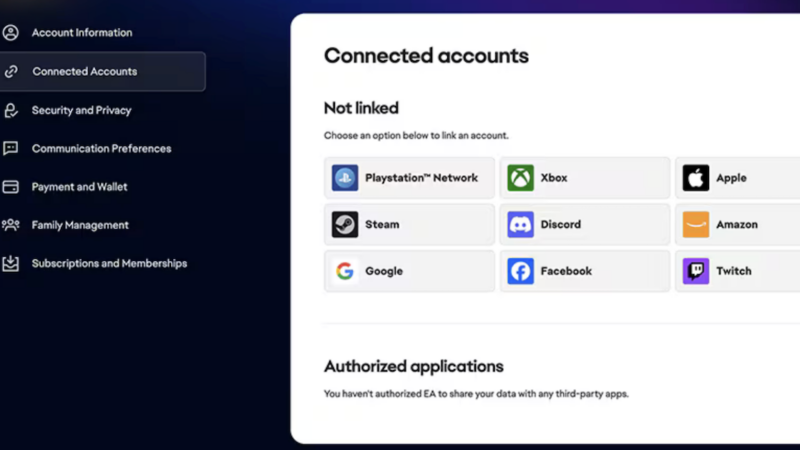Click the black Apple logo icon
Viewport: 800px width, 450px height.
[x=696, y=178]
